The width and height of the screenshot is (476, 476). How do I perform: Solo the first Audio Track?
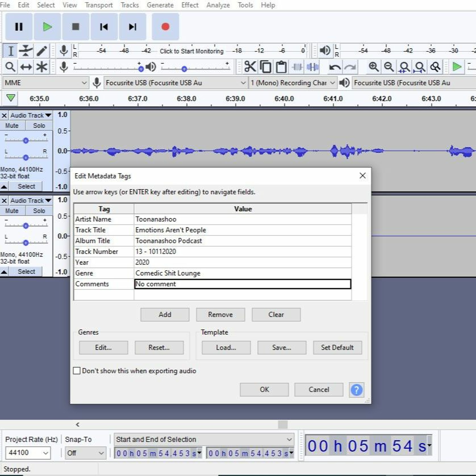[x=39, y=126]
